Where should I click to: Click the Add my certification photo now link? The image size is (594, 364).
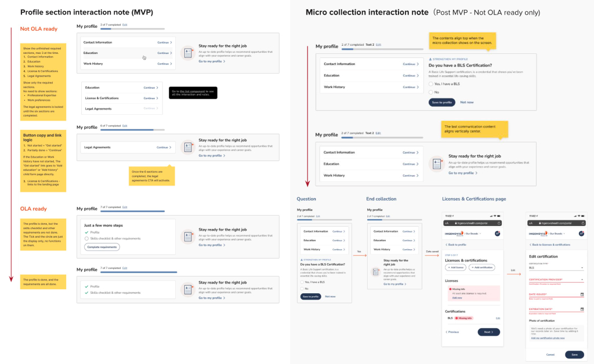pyautogui.click(x=548, y=338)
